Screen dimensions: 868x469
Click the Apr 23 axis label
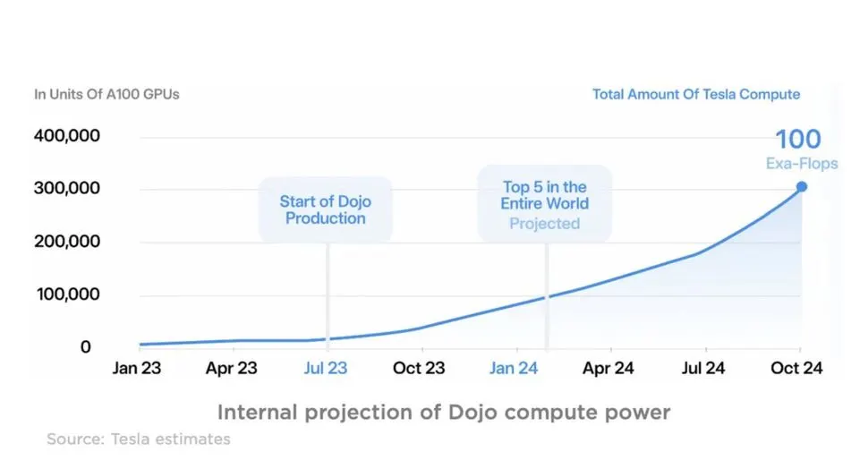[x=232, y=368]
